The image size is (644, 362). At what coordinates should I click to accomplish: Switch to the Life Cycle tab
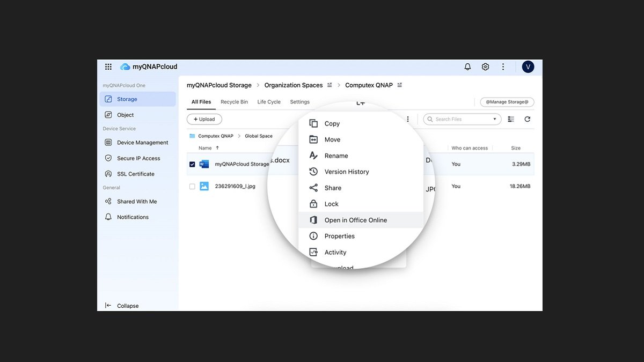tap(269, 102)
